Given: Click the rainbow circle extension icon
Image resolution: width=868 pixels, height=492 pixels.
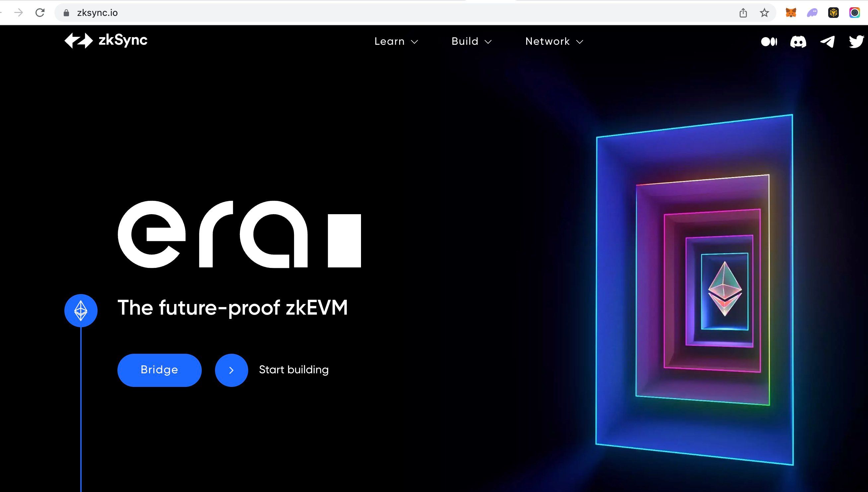Looking at the screenshot, I should click(x=854, y=13).
